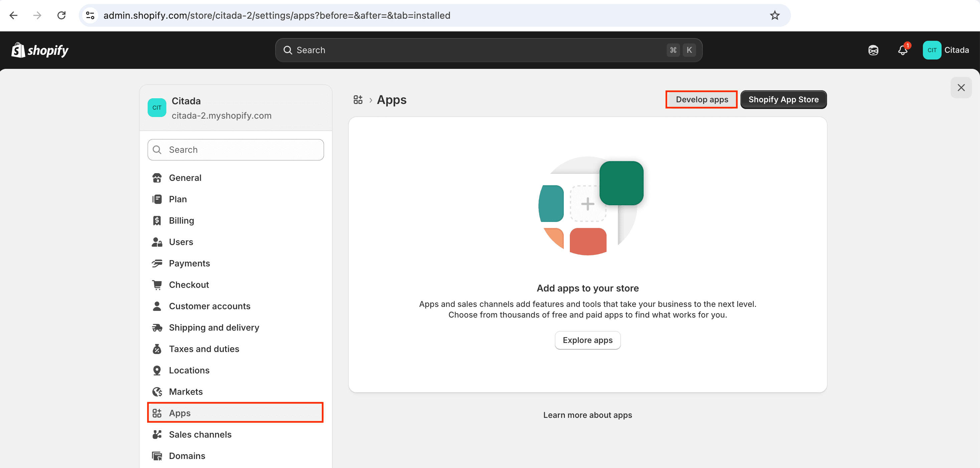
Task: Open General settings
Action: 235,178
